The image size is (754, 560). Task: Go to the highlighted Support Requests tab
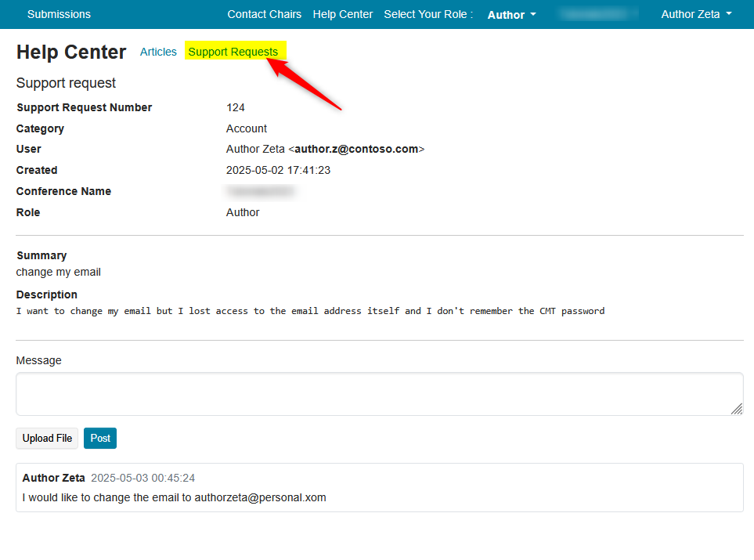233,52
